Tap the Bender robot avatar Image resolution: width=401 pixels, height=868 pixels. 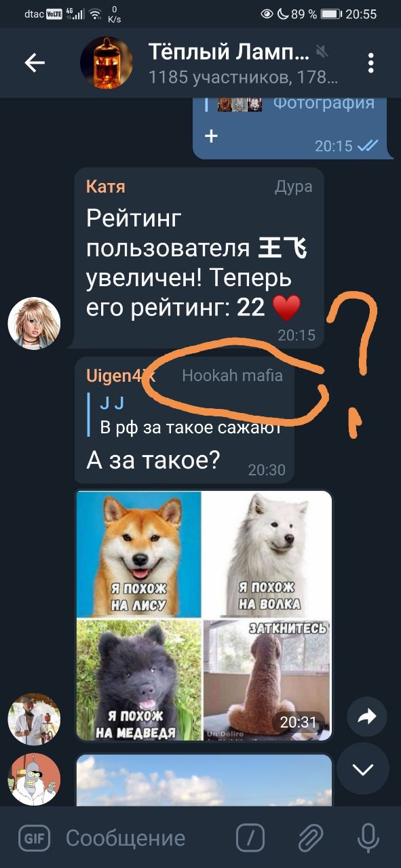pos(34,779)
